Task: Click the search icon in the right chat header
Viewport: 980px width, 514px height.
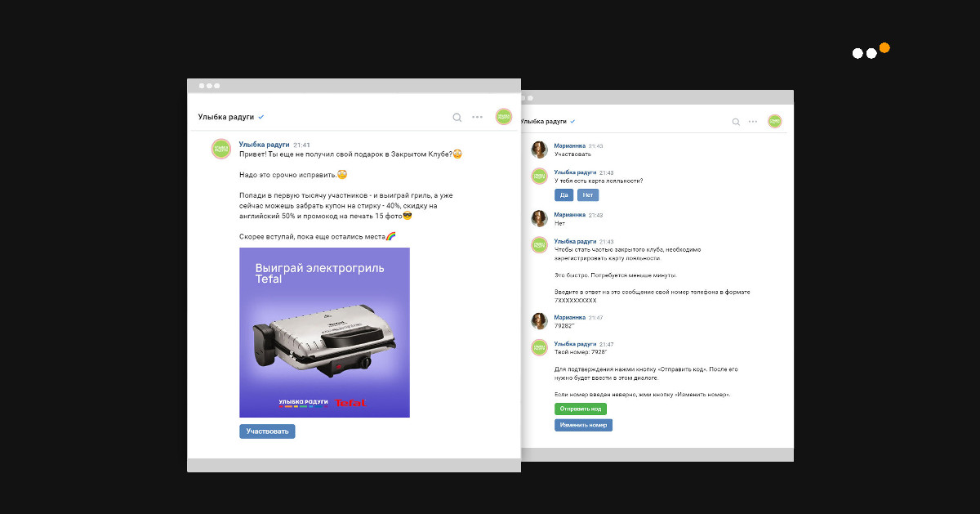Action: click(x=736, y=122)
